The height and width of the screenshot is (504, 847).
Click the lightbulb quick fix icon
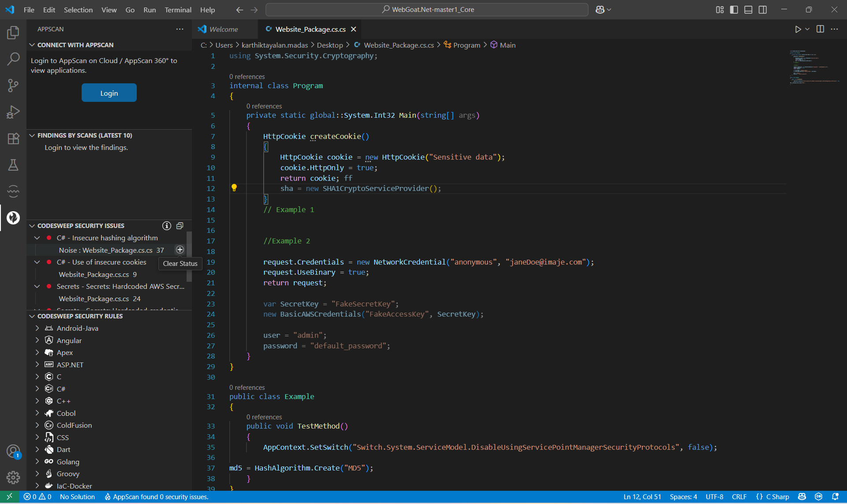[234, 188]
